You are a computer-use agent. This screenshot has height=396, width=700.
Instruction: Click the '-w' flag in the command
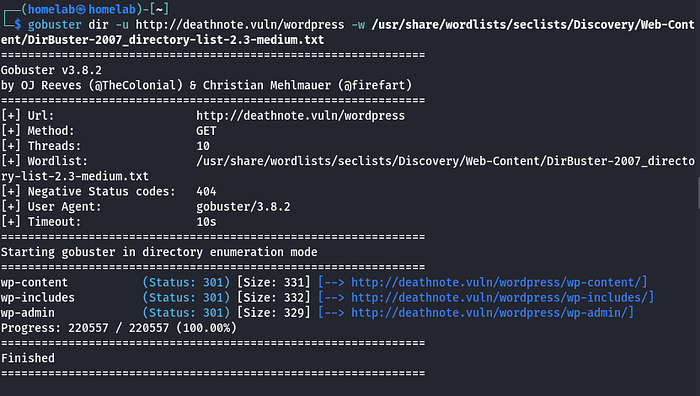[x=358, y=25]
